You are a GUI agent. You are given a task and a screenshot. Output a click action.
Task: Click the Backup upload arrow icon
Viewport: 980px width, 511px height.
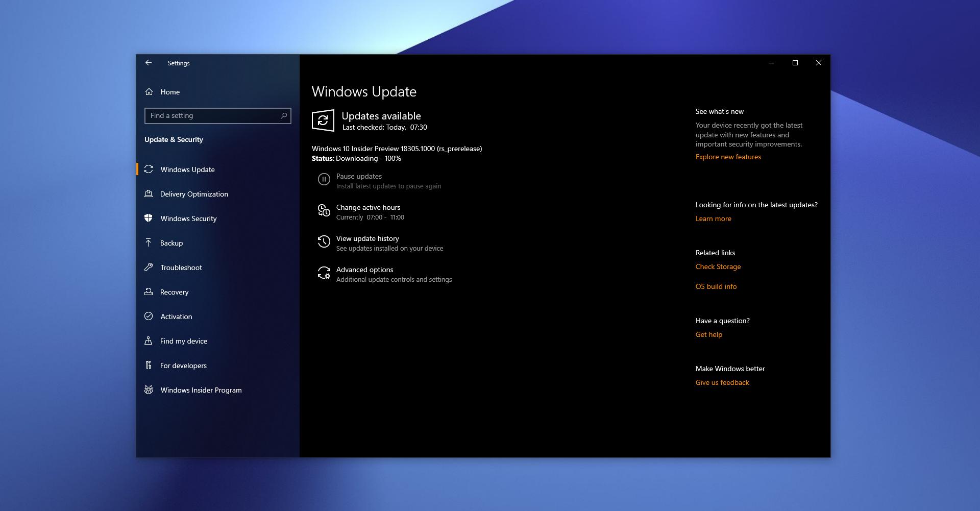[x=149, y=242]
